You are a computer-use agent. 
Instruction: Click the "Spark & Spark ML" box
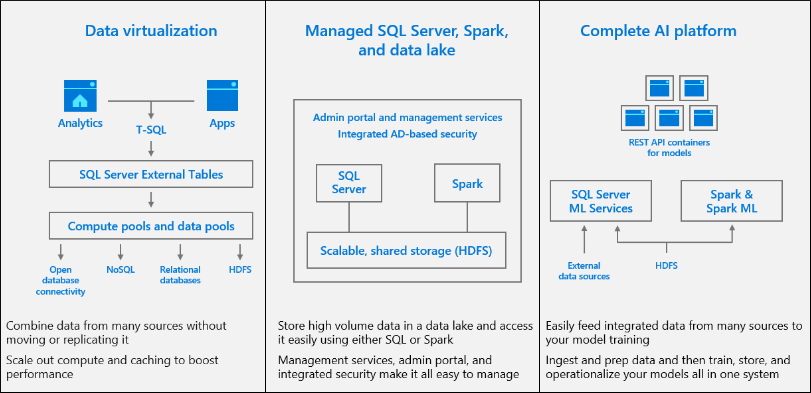732,202
